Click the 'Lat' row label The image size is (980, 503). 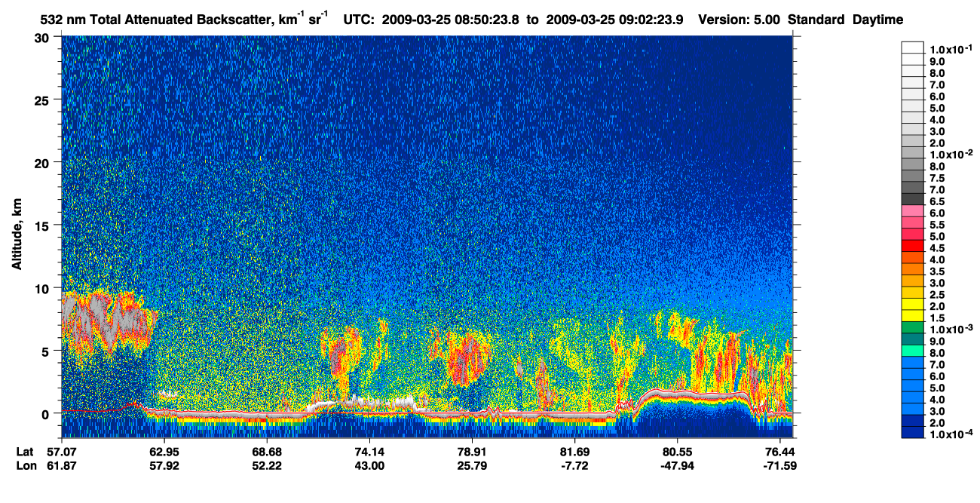[x=25, y=452]
